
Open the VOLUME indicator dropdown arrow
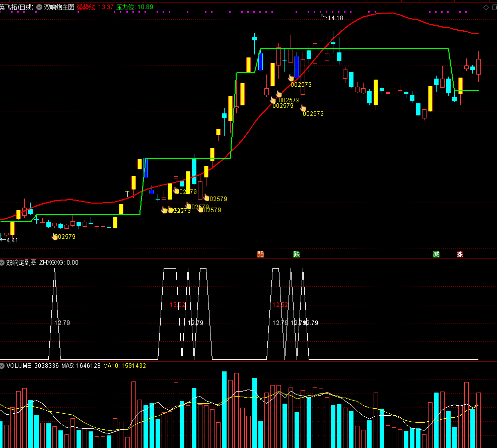[x=2, y=365]
